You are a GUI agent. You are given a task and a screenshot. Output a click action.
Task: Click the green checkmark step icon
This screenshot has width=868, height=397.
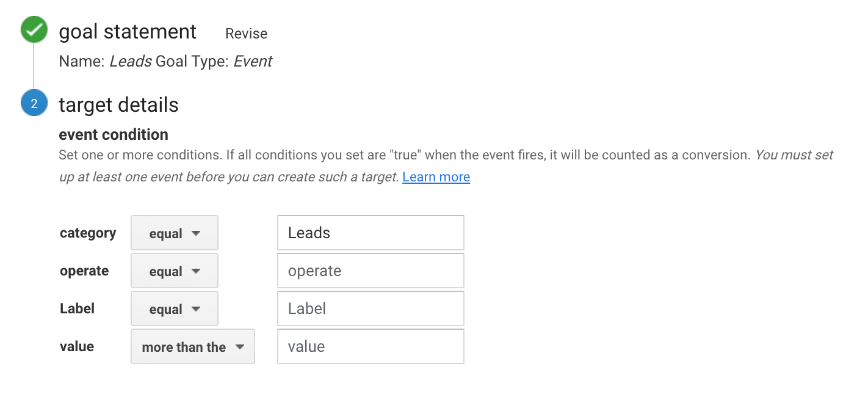[34, 30]
